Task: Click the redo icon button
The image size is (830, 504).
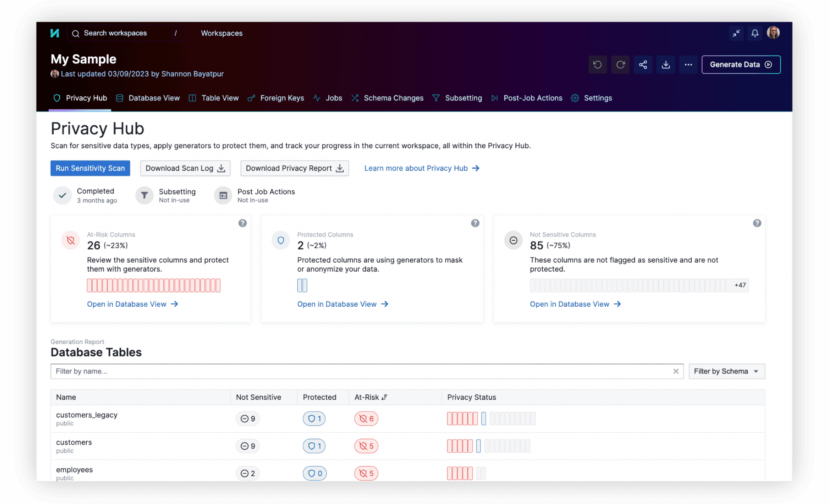Action: pyautogui.click(x=620, y=65)
